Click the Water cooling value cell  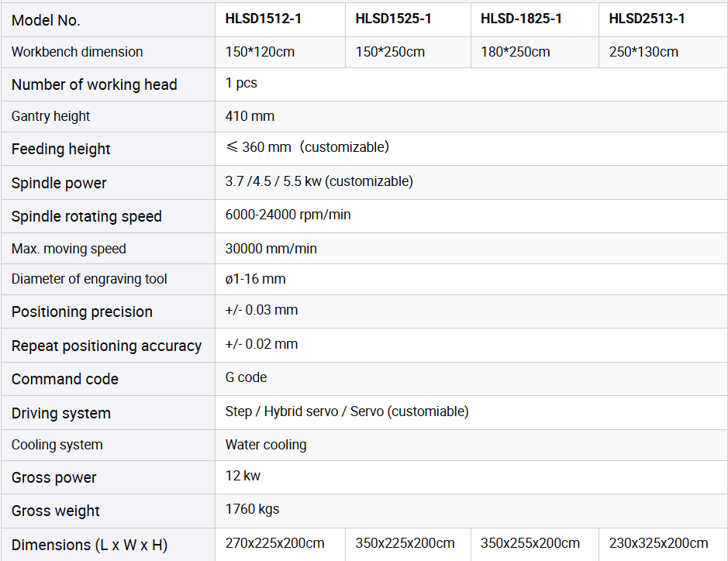coord(266,445)
